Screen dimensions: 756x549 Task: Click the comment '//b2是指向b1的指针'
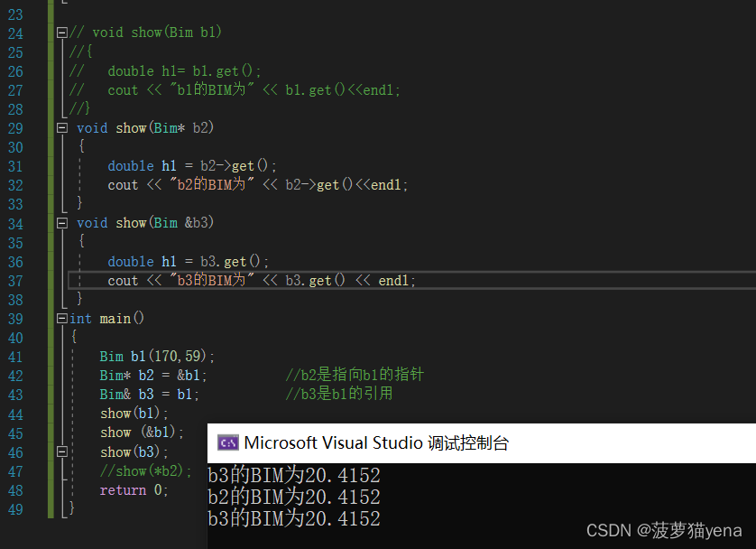coord(355,375)
